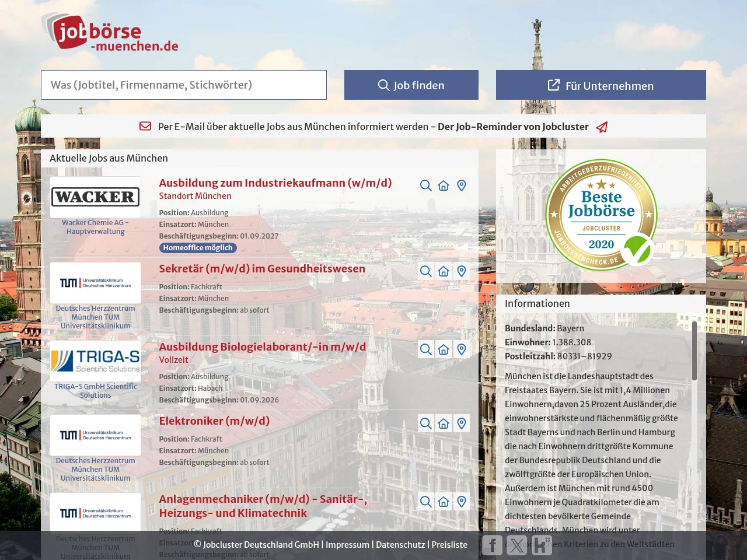This screenshot has height=560, width=747.
Task: Open the X (Twitter) icon in footer
Action: [517, 545]
